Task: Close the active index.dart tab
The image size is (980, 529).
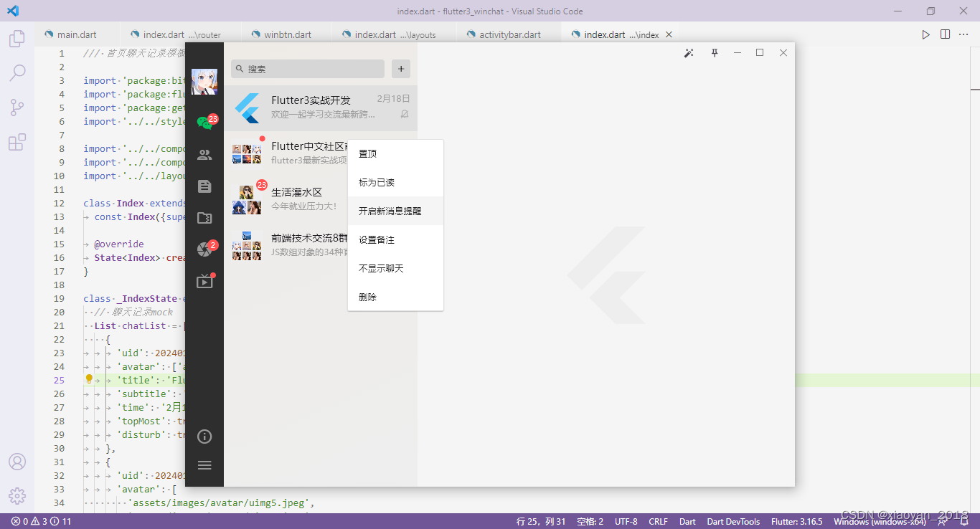Action: click(x=669, y=34)
